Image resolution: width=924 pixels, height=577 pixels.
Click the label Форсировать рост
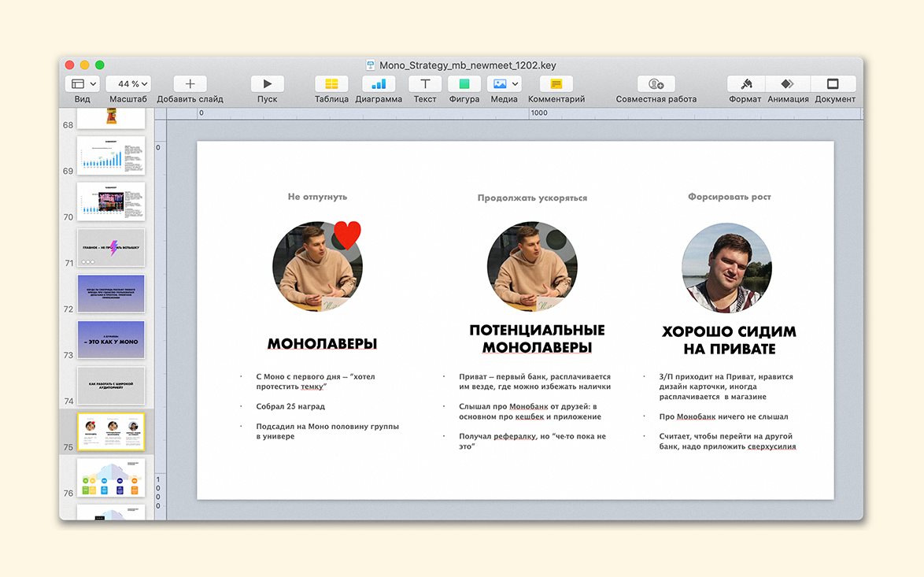(x=729, y=197)
